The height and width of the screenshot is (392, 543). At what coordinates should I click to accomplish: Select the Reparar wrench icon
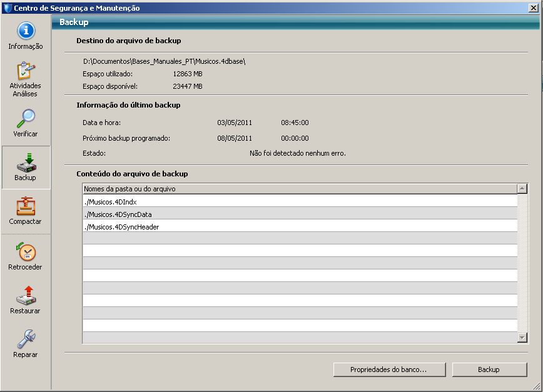coord(26,339)
